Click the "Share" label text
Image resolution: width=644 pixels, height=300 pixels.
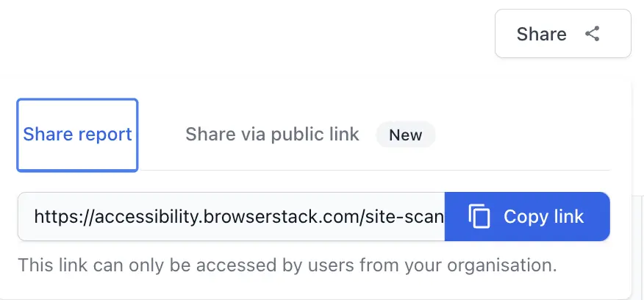tap(541, 34)
